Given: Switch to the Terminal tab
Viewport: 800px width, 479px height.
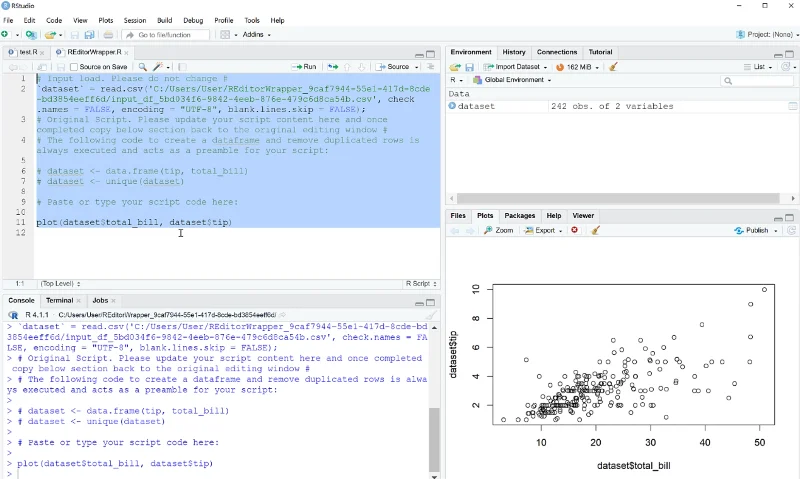Looking at the screenshot, I should pos(59,300).
